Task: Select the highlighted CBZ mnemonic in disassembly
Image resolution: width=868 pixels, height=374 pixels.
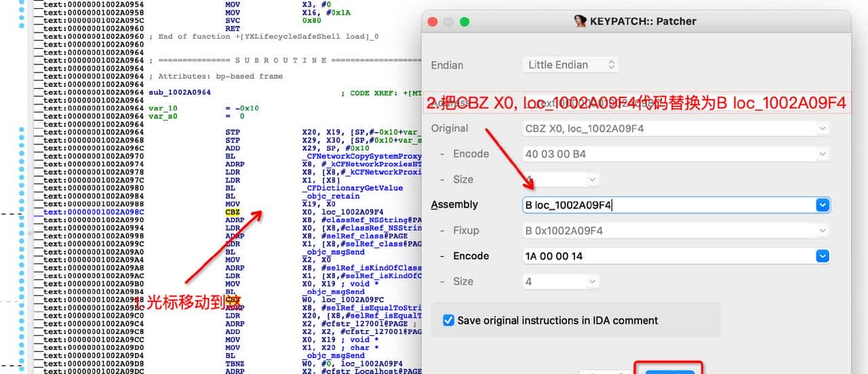Action: [233, 212]
